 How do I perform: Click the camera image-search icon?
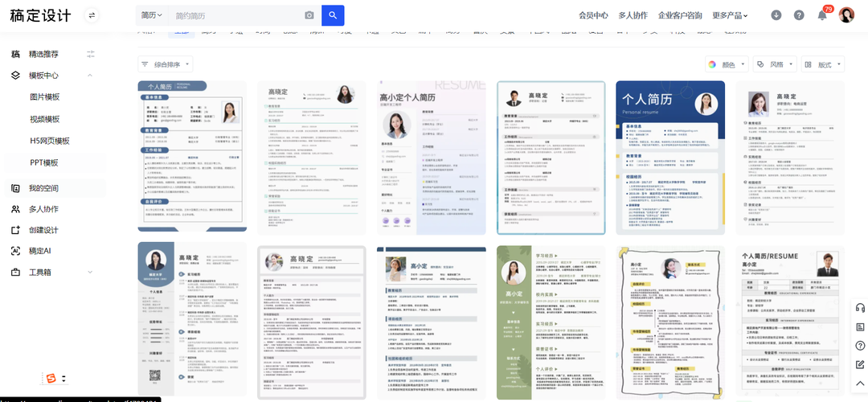[309, 15]
